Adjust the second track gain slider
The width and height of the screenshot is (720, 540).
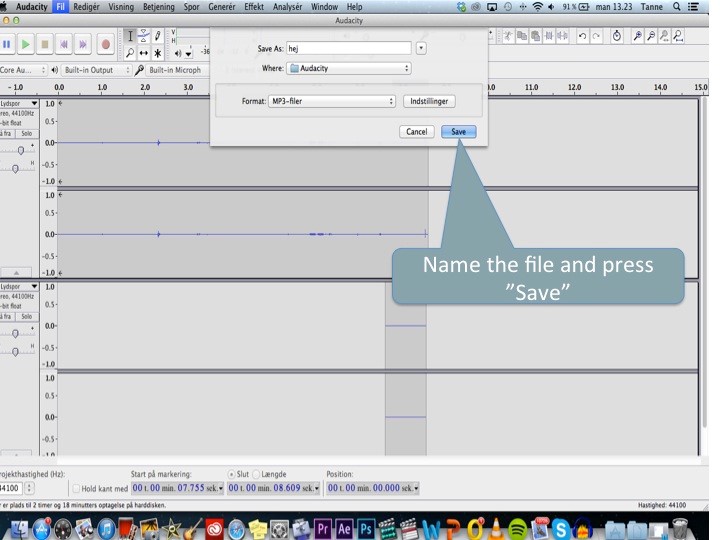15,333
